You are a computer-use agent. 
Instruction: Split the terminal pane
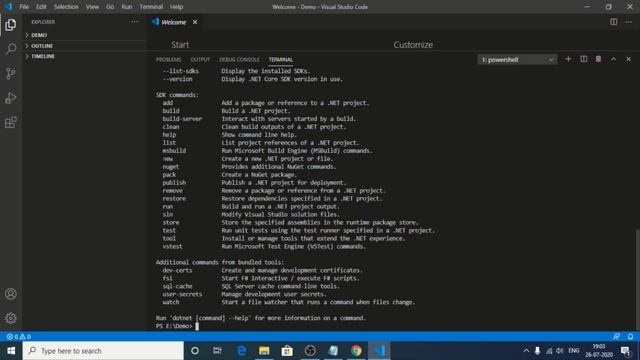(x=584, y=59)
